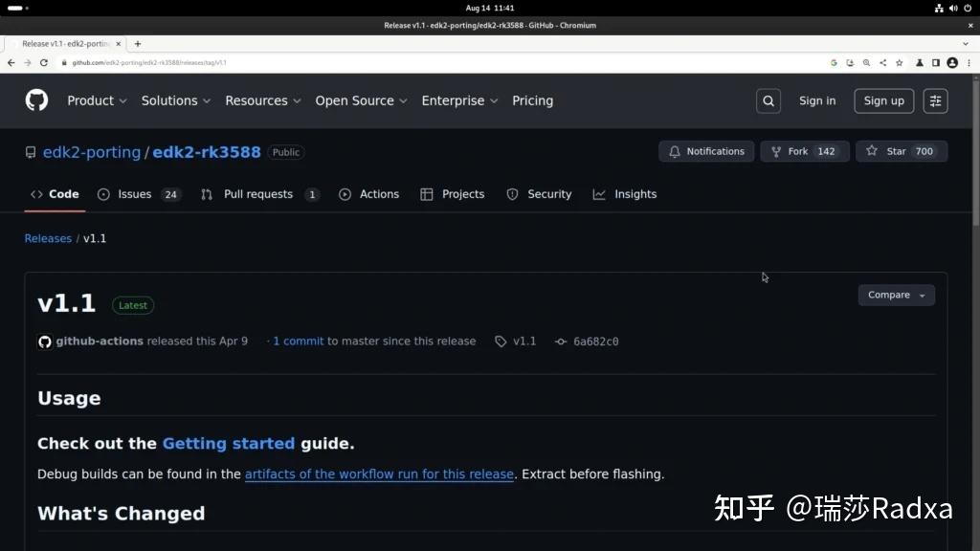Click the power icon in system tray
The width and height of the screenshot is (980, 551).
(x=968, y=8)
